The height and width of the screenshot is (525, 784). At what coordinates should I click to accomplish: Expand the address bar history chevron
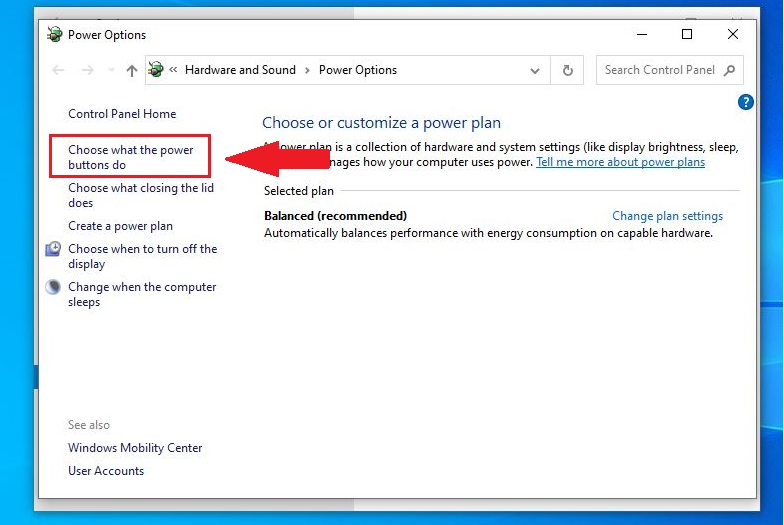(x=534, y=70)
